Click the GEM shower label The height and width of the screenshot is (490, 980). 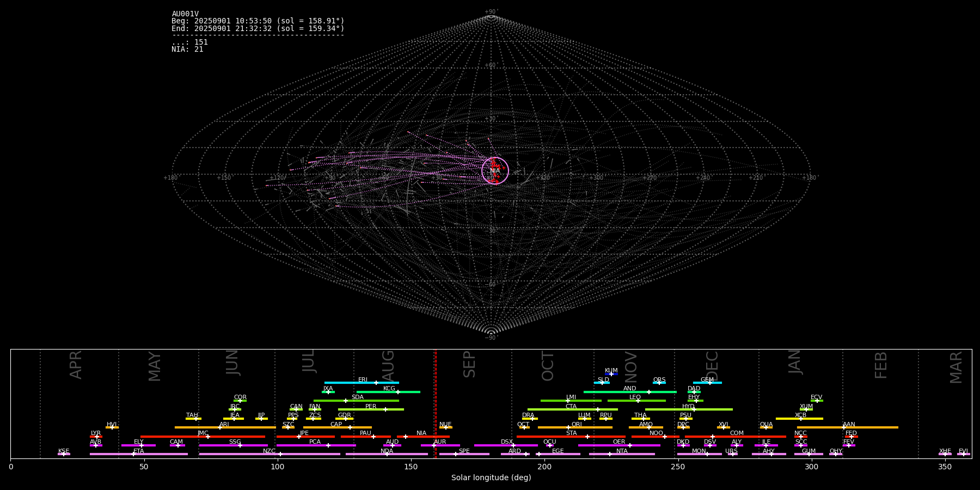click(707, 379)
